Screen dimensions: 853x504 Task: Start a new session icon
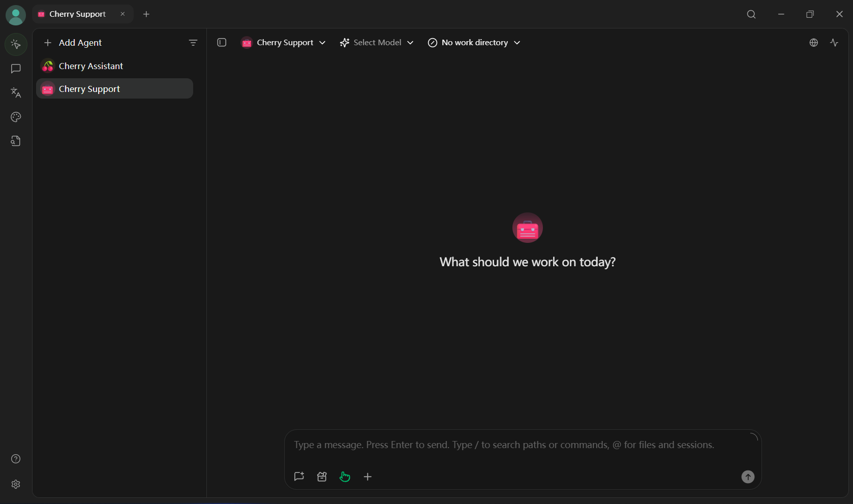pyautogui.click(x=299, y=477)
